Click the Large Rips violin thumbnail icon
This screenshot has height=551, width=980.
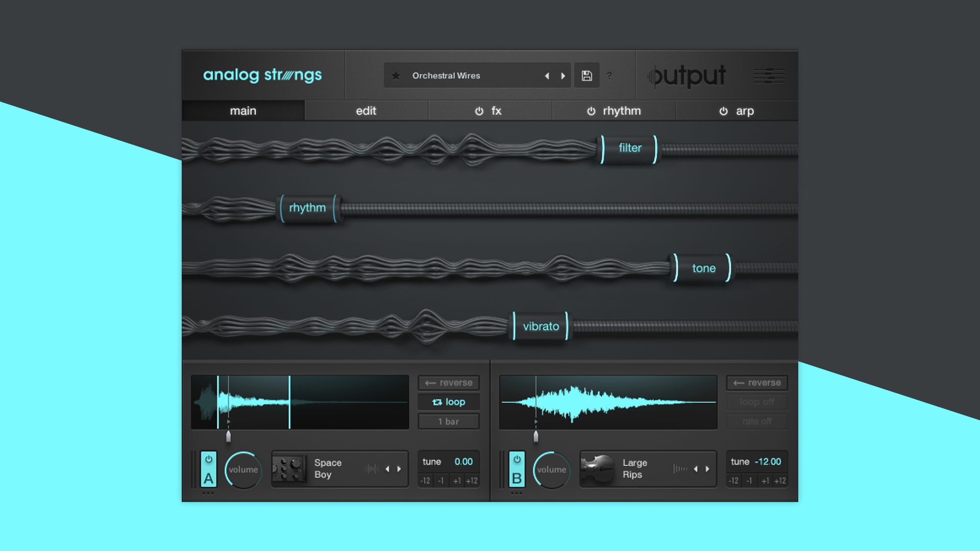click(x=598, y=468)
